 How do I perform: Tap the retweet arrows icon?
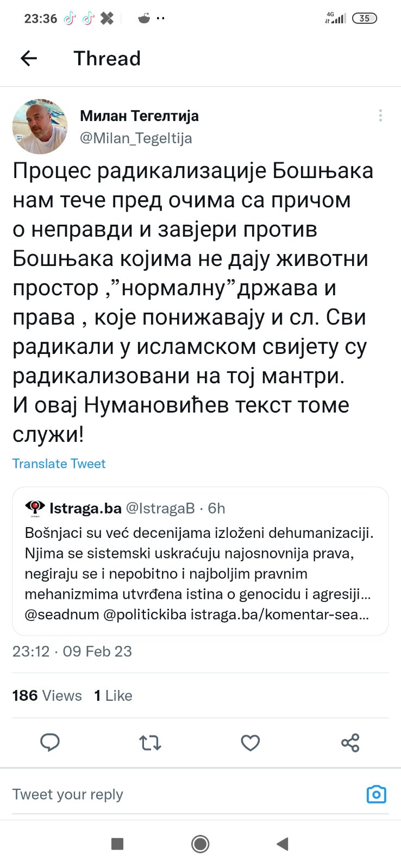pyautogui.click(x=150, y=742)
